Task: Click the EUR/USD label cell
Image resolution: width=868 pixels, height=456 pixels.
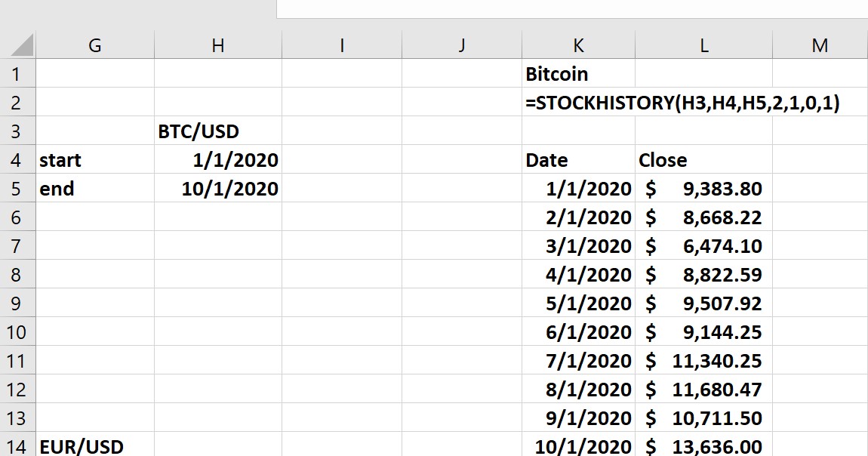Action: click(x=94, y=446)
